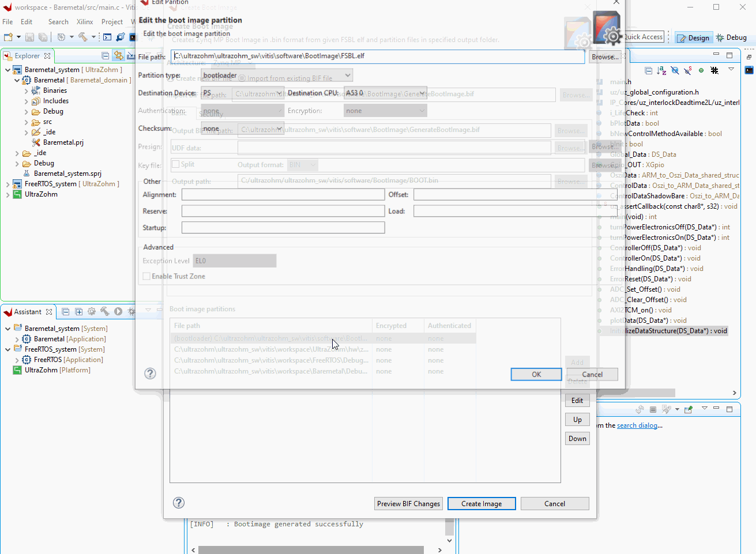The image size is (756, 554).
Task: Switch to the Debug perspective
Action: (731, 37)
